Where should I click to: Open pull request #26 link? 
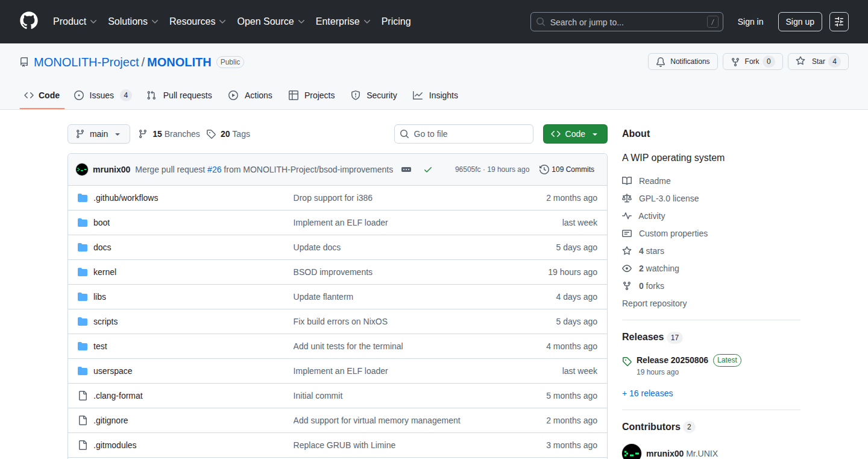[215, 169]
